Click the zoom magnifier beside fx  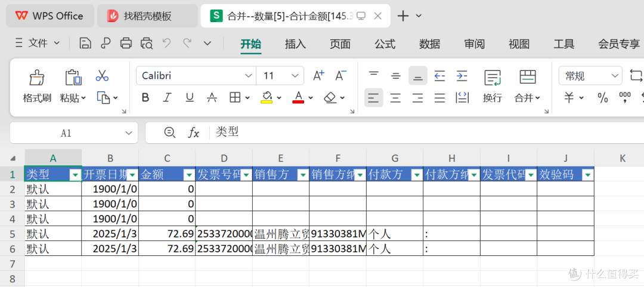169,132
